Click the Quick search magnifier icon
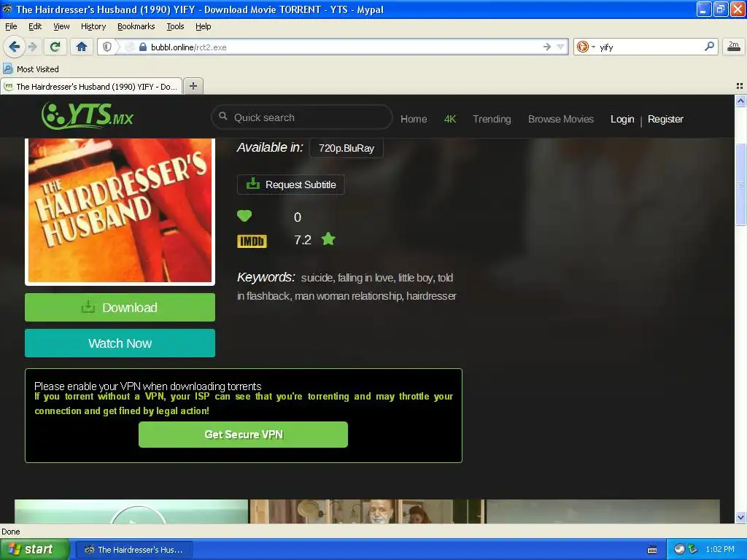This screenshot has height=560, width=747. (223, 116)
